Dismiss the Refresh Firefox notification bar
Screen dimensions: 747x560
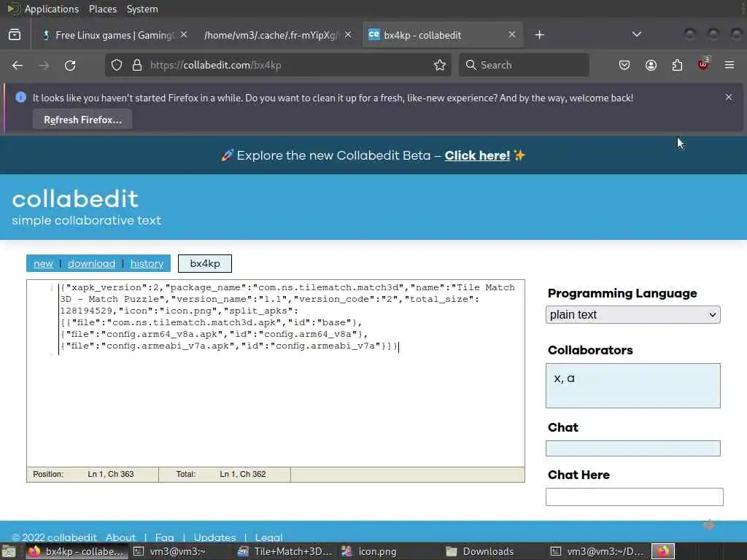729,97
